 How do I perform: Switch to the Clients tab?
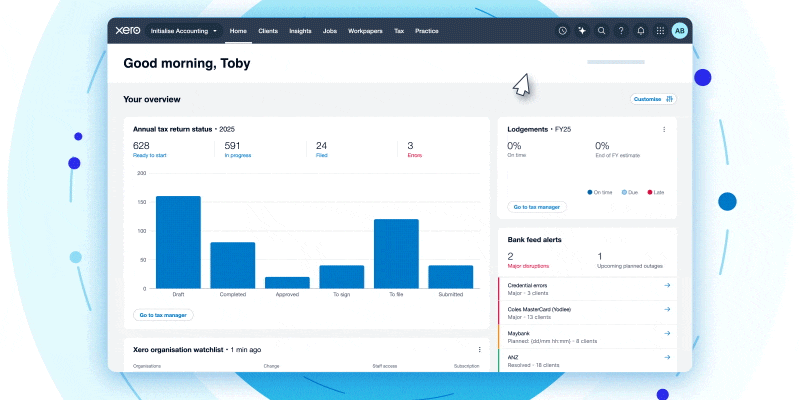pos(268,31)
